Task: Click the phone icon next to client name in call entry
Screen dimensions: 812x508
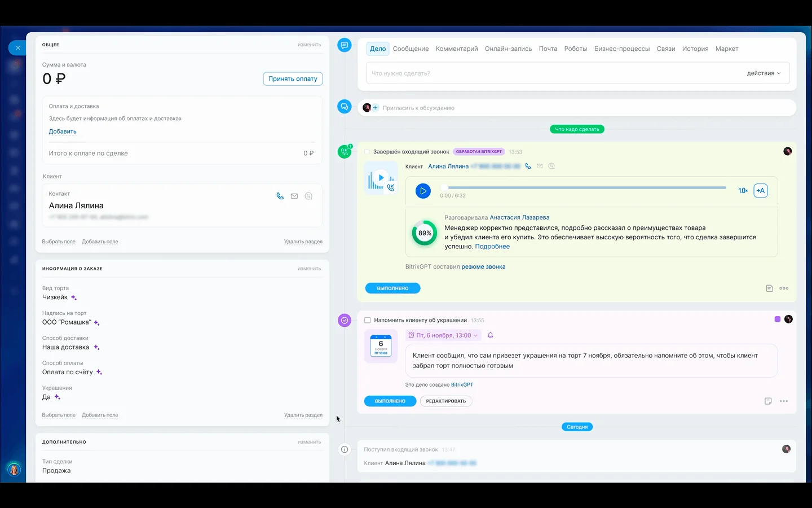Action: (528, 166)
